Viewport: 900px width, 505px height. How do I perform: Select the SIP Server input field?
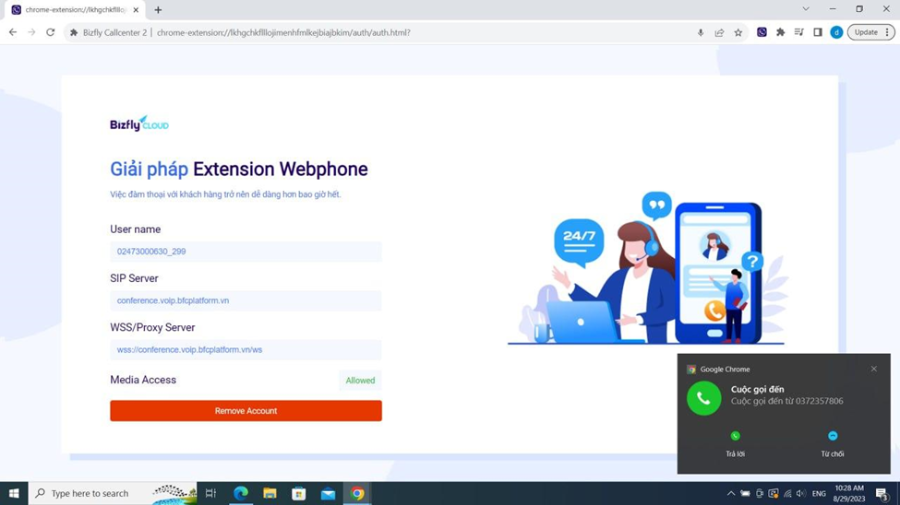[246, 301]
